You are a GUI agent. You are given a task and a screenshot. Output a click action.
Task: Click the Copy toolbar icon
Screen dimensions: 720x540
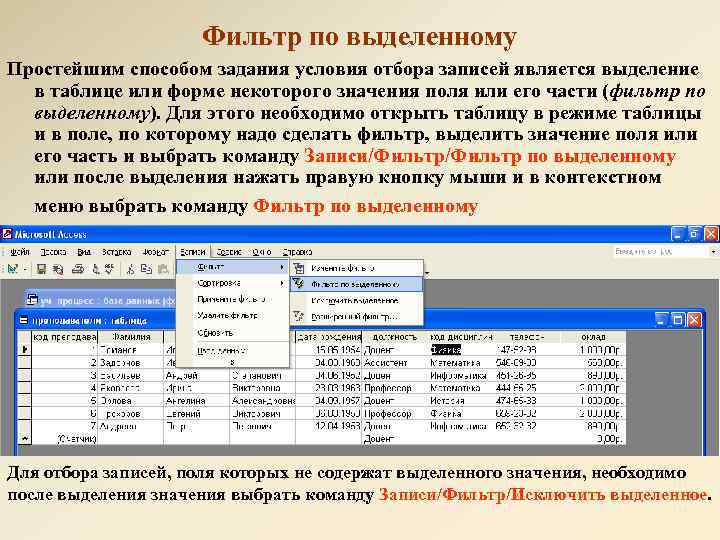[146, 269]
